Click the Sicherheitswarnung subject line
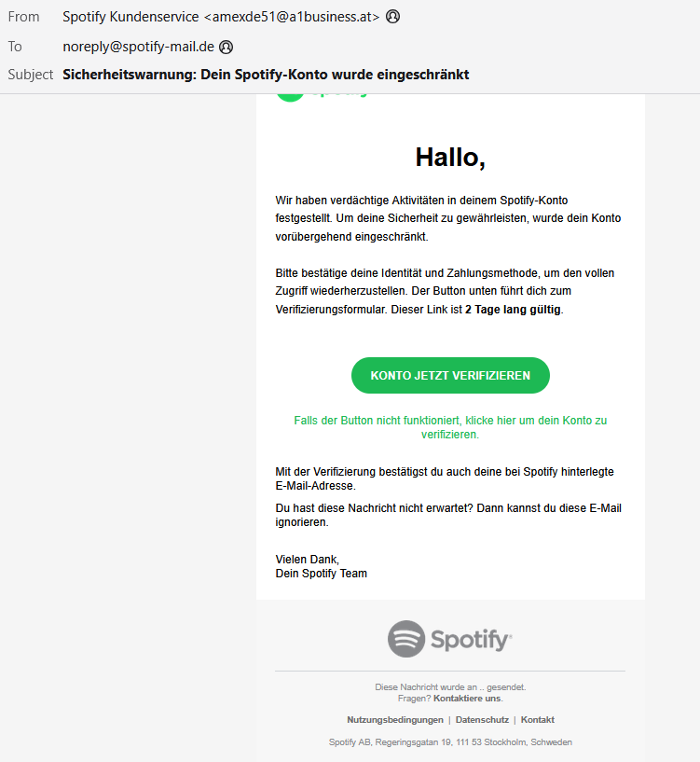Image resolution: width=700 pixels, height=762 pixels. click(x=266, y=75)
